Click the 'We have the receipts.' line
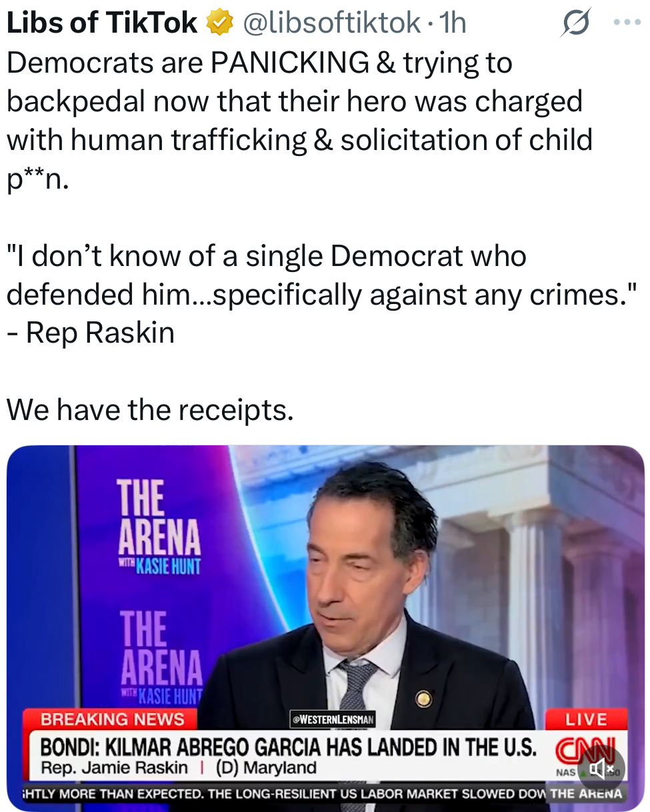Viewport: 650px width, 812px height. coord(150,409)
